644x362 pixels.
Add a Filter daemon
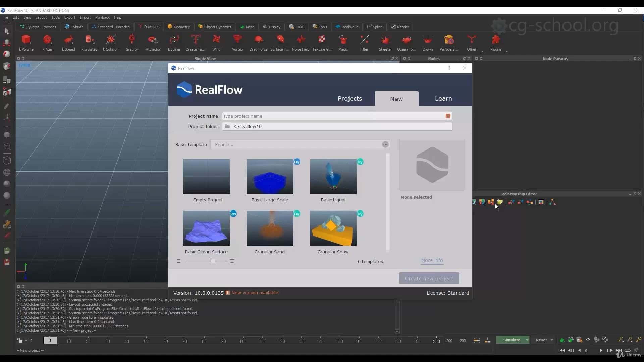pyautogui.click(x=364, y=43)
